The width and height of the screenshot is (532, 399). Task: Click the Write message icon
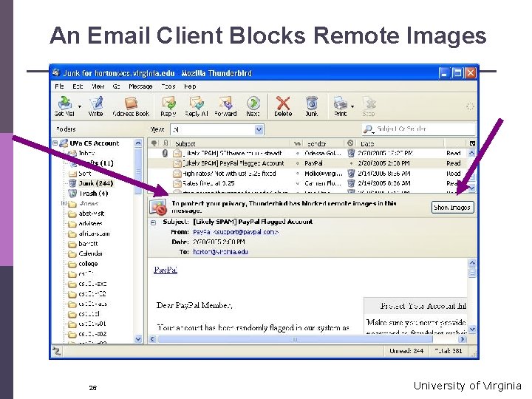point(95,106)
